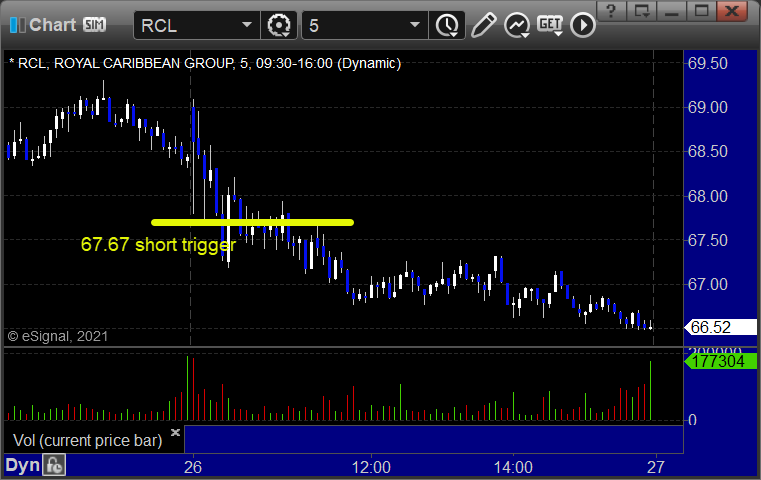
Task: Click the 0 volume axis label
Action: pyautogui.click(x=693, y=420)
